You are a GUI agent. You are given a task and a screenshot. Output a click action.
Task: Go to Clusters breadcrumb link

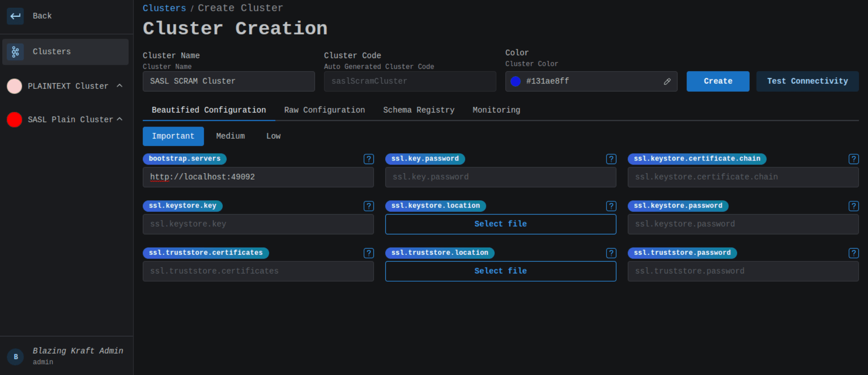[164, 8]
